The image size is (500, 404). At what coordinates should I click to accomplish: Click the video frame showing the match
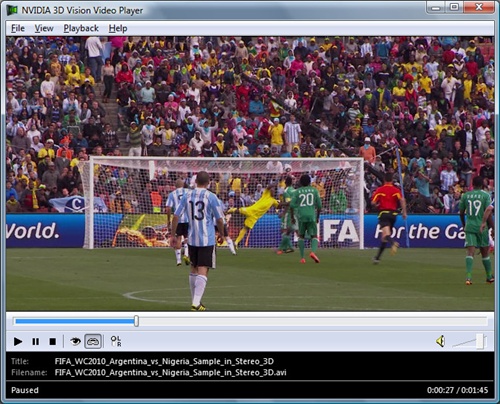pos(250,174)
